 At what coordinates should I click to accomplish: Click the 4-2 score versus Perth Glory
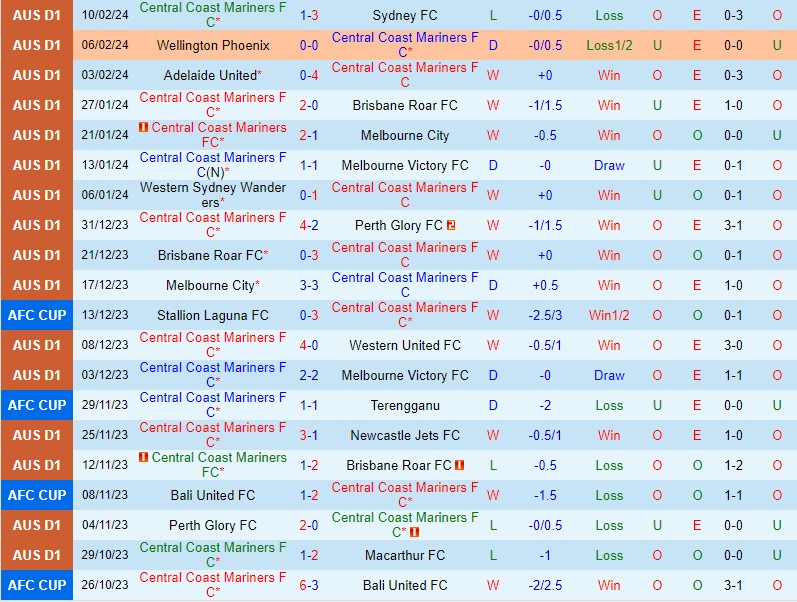(x=309, y=225)
